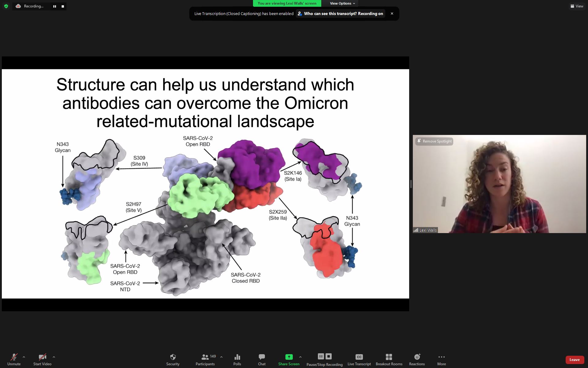Open Live Transcript CC settings

coord(359,359)
